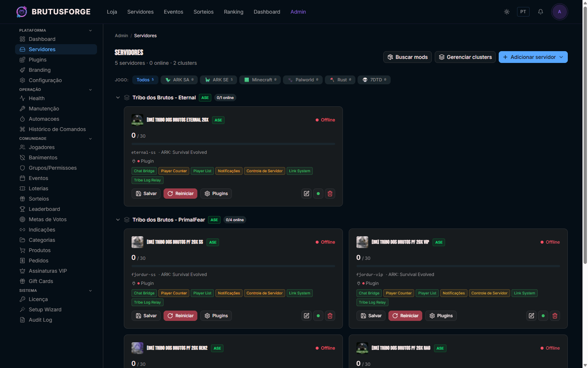
Task: Collapse the PLATAFORMA sidebar section
Action: pyautogui.click(x=90, y=31)
